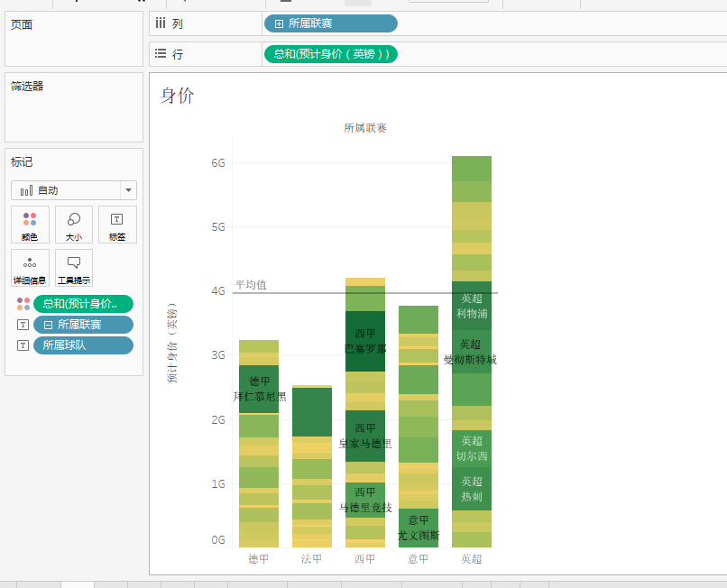Click the label icon beside the 所属球队 pill
This screenshot has width=727, height=588.
(x=23, y=345)
